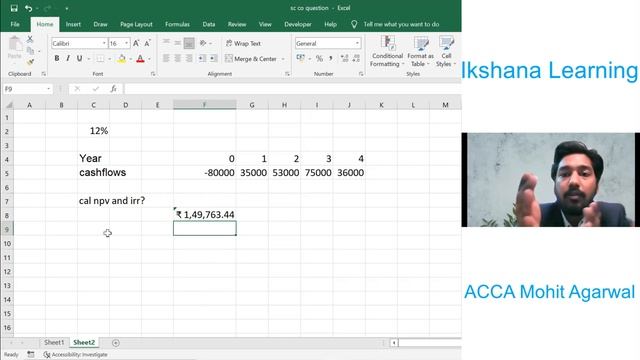Click the Select All corner triangle
640x360 pixels.
(8, 105)
